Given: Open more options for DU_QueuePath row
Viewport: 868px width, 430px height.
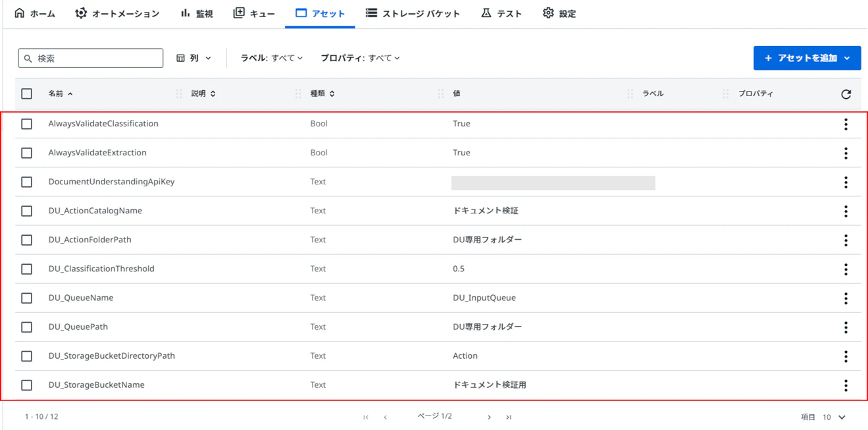Looking at the screenshot, I should [x=846, y=327].
